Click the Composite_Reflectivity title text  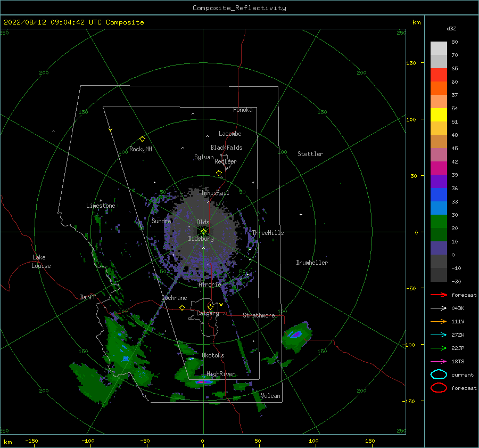[x=239, y=8]
